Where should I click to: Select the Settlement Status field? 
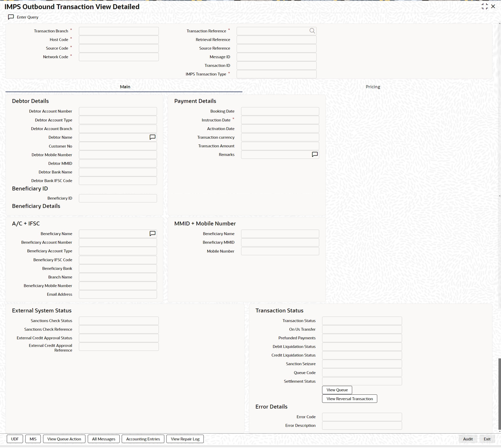pos(362,381)
